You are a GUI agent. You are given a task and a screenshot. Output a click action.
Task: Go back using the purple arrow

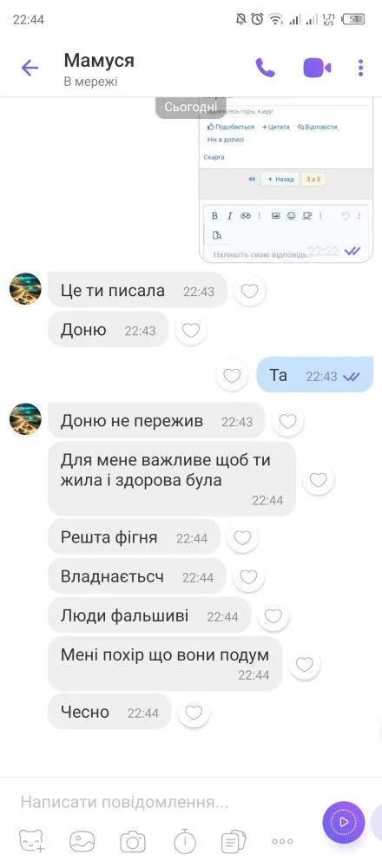pyautogui.click(x=30, y=68)
